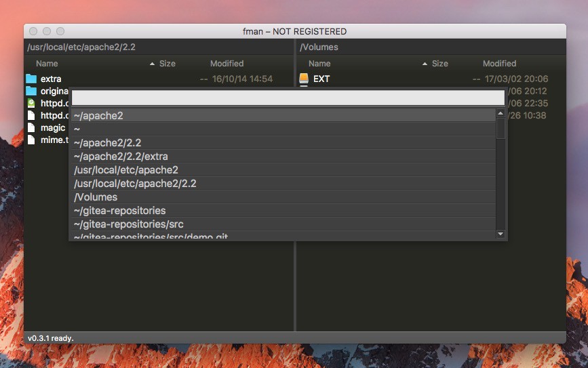Sort left pane by Name column
The height and width of the screenshot is (368, 588).
tap(47, 64)
